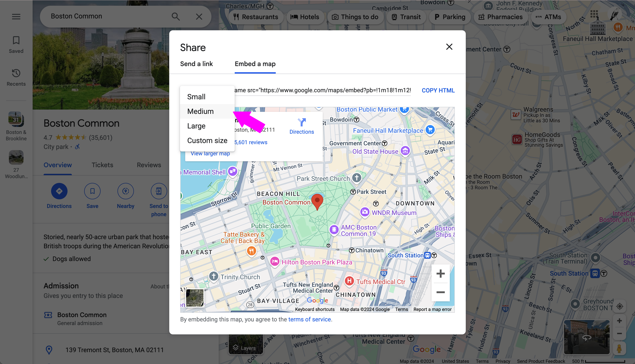Screen dimensions: 635x364
Task: Select the Embed a map tab
Action: coord(255,64)
